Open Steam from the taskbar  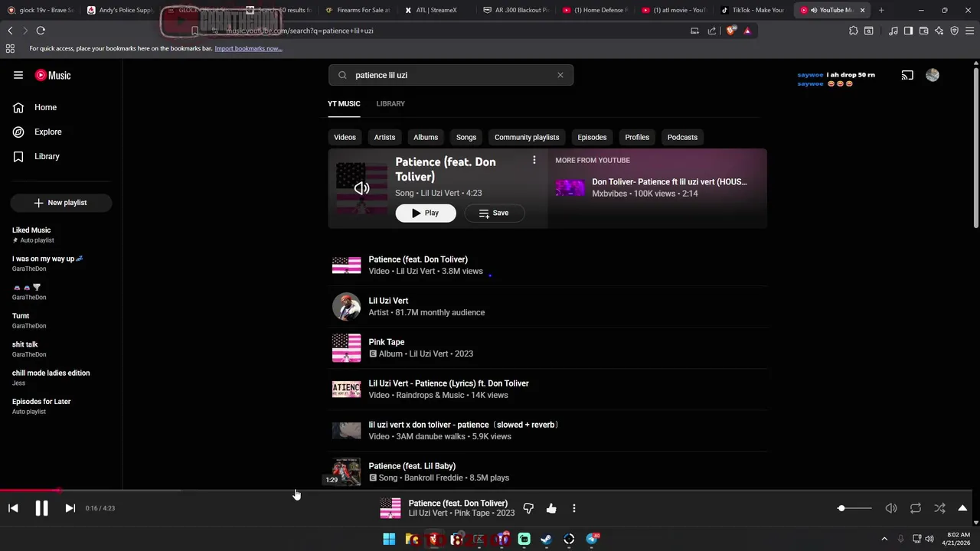point(546,540)
